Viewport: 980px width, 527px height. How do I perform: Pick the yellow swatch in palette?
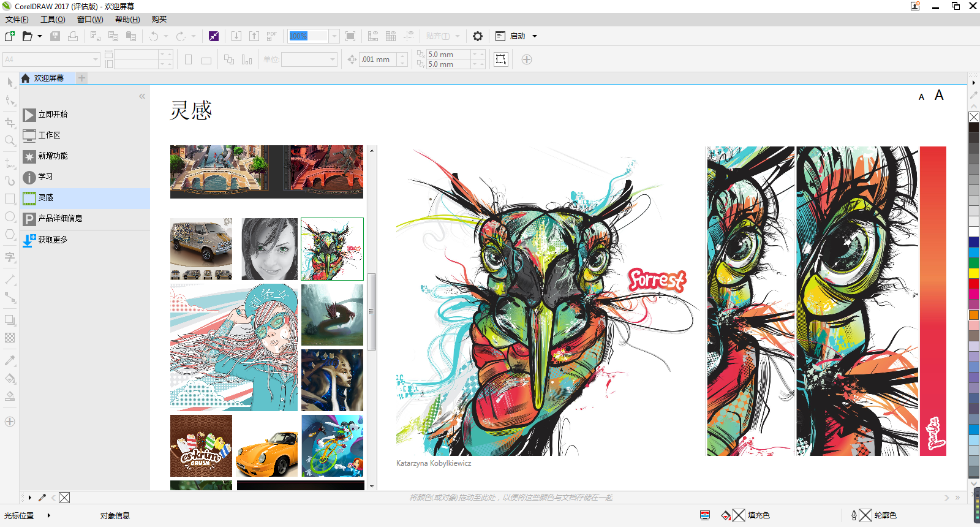(x=974, y=273)
